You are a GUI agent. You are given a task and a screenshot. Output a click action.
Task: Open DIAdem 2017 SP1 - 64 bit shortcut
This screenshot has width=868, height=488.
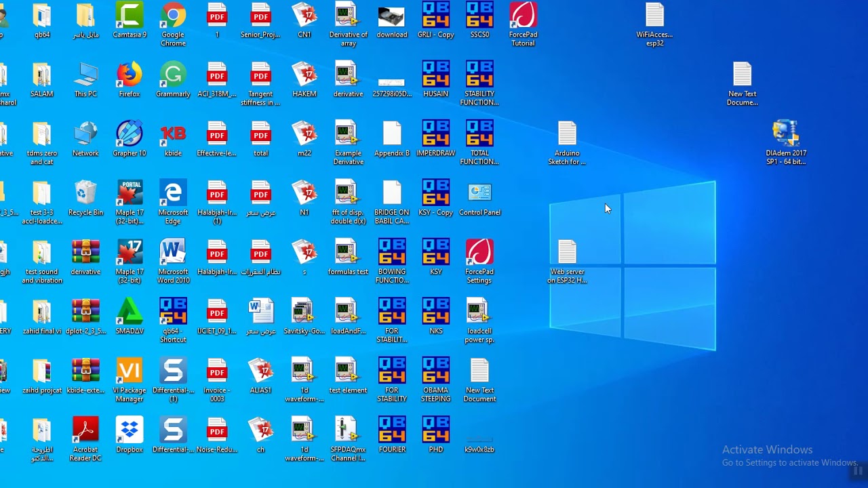tap(786, 144)
